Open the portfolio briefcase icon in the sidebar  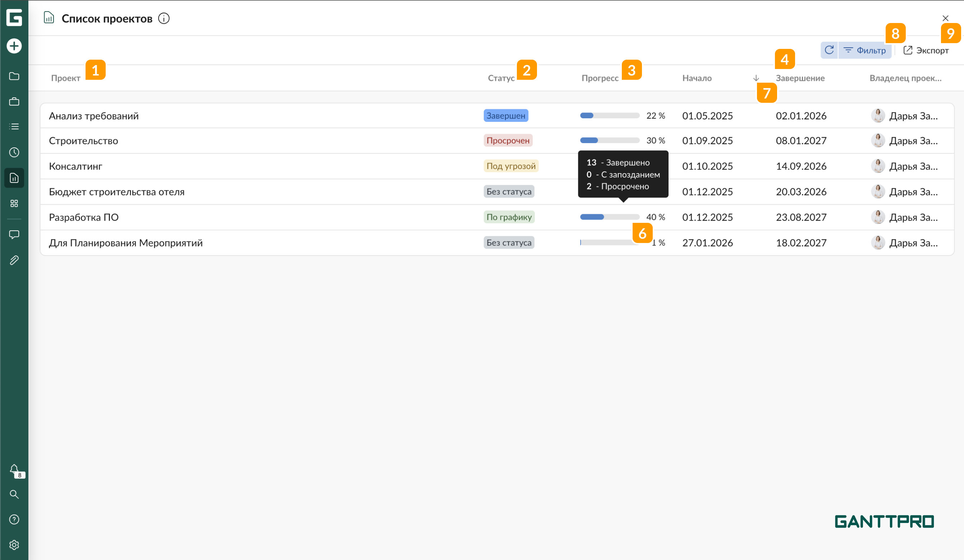pos(14,101)
